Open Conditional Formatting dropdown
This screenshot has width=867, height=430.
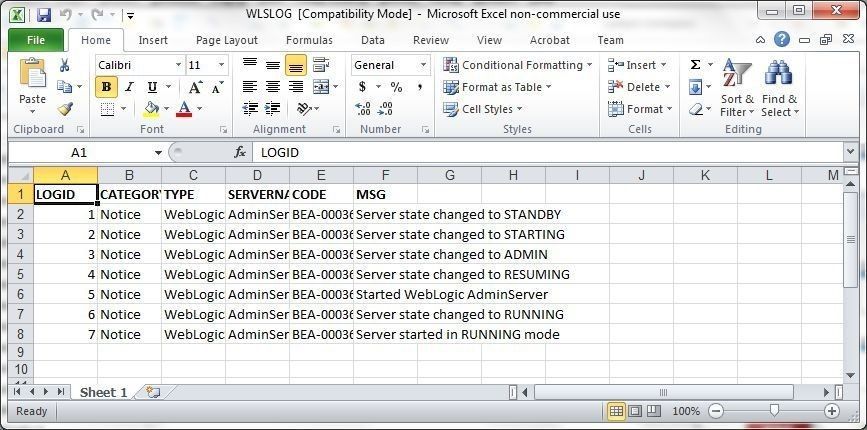click(x=518, y=65)
